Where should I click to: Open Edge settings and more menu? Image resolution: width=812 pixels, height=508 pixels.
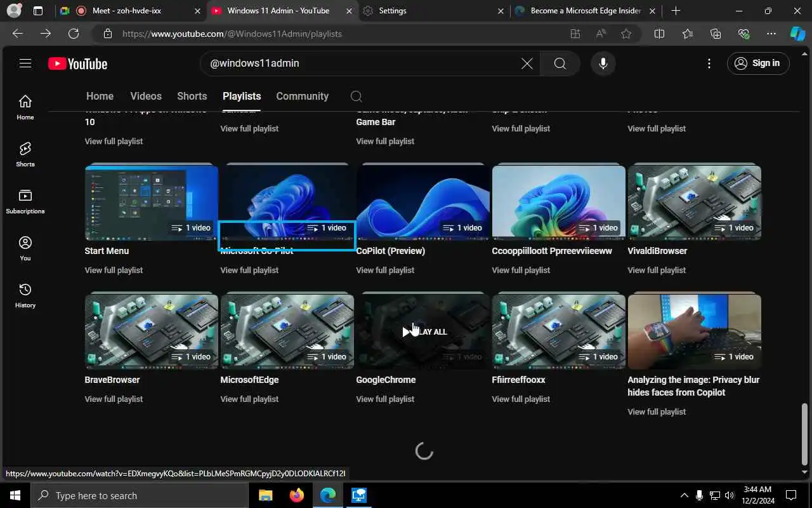coord(771,34)
